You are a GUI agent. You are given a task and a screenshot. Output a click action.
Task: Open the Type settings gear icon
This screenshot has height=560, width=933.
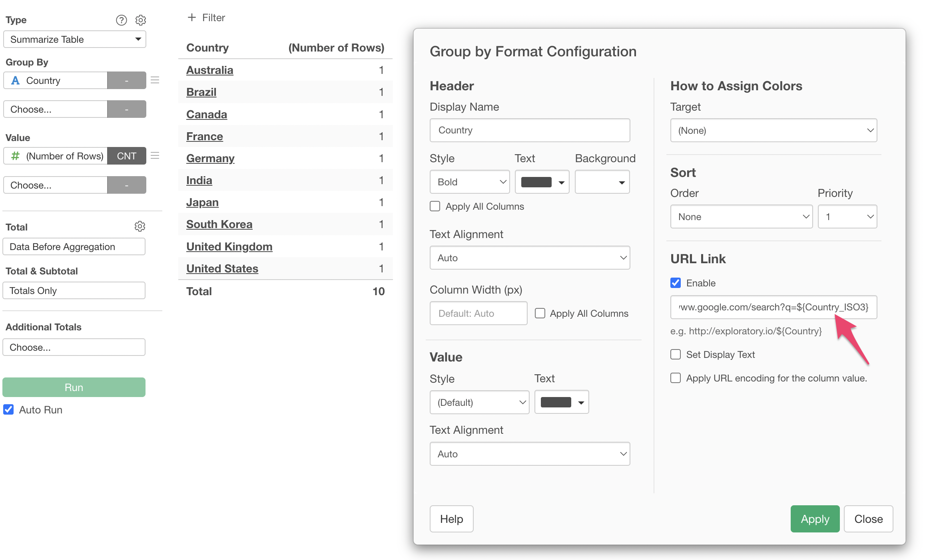pos(140,20)
